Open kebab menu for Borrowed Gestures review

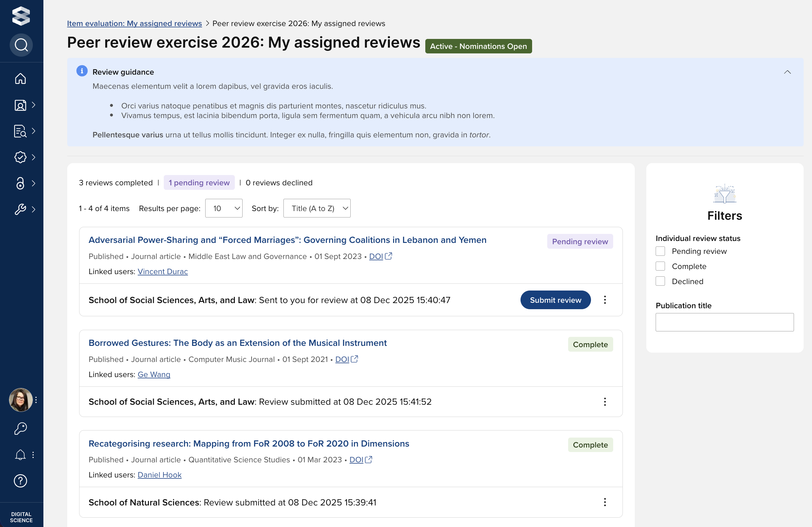(604, 402)
